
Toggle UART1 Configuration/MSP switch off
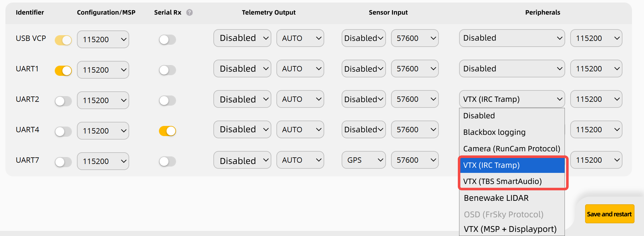pyautogui.click(x=63, y=70)
